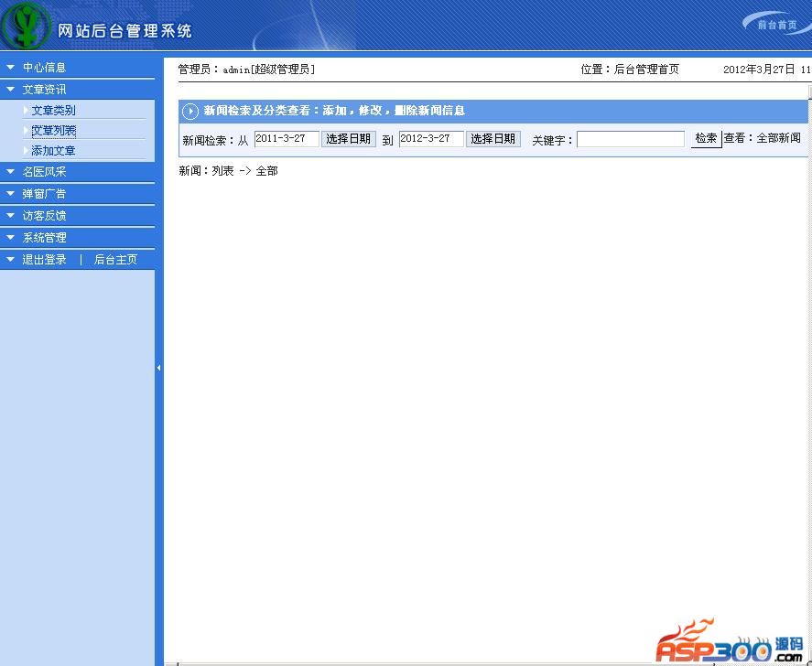Expand the 系统管理 menu section

click(44, 238)
